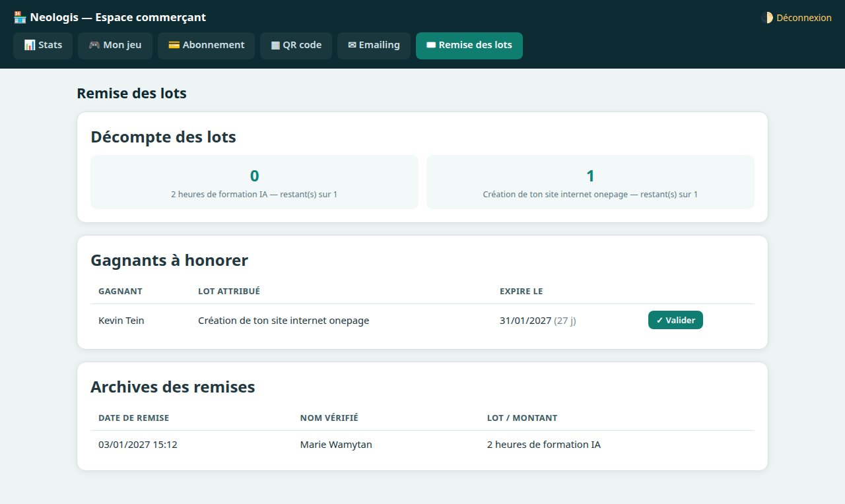This screenshot has height=504, width=845.
Task: Click the LOT ATTRIBUÉ column header
Action: 229,291
